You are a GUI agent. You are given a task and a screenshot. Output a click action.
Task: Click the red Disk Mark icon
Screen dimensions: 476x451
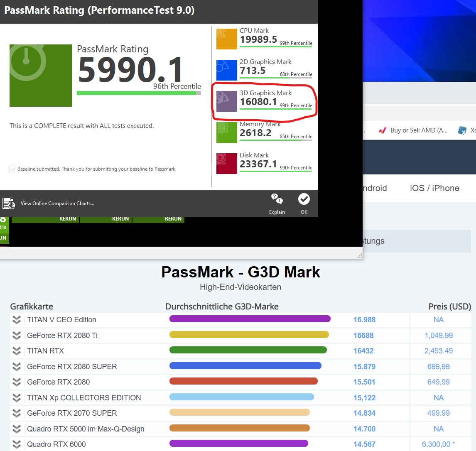[226, 164]
